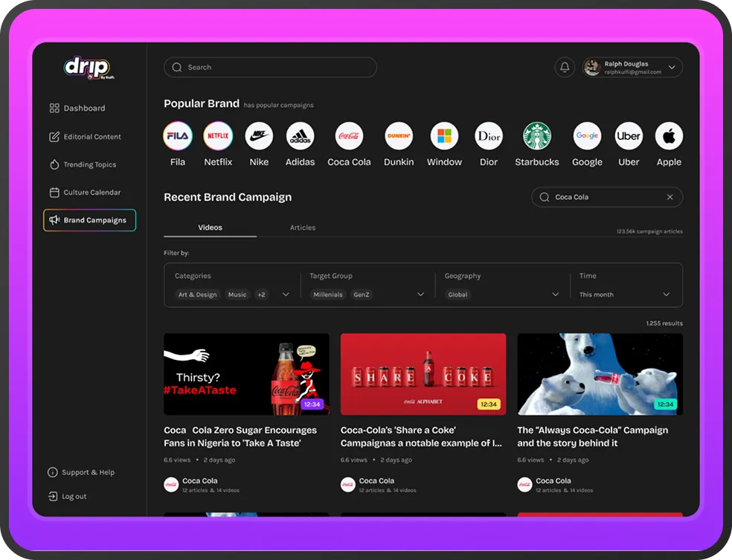Viewport: 732px width, 560px height.
Task: Click into the top Search field
Action: (270, 67)
